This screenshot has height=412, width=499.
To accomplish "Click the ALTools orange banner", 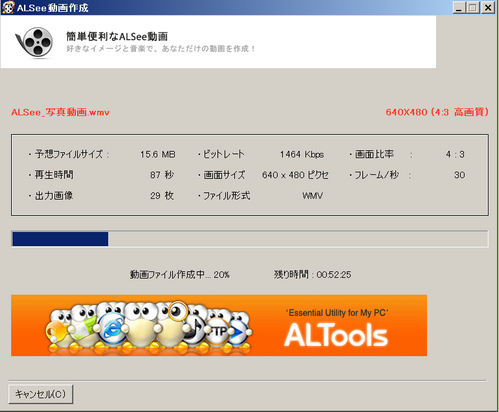I will (219, 325).
